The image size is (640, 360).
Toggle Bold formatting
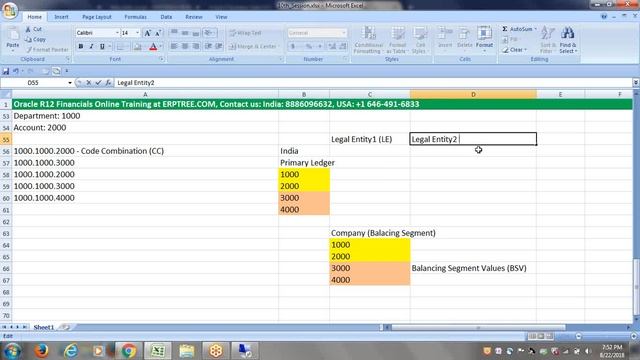[81, 47]
